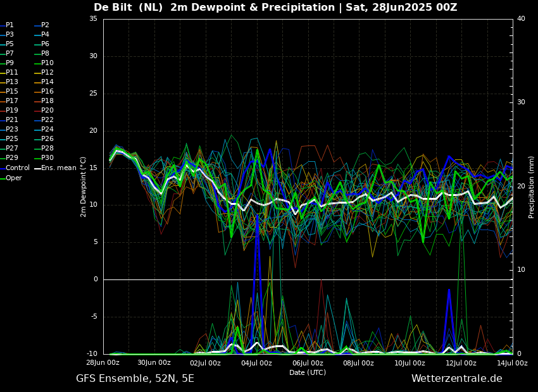Select the P15 legend label
The height and width of the screenshot is (392, 538).
pos(9,92)
